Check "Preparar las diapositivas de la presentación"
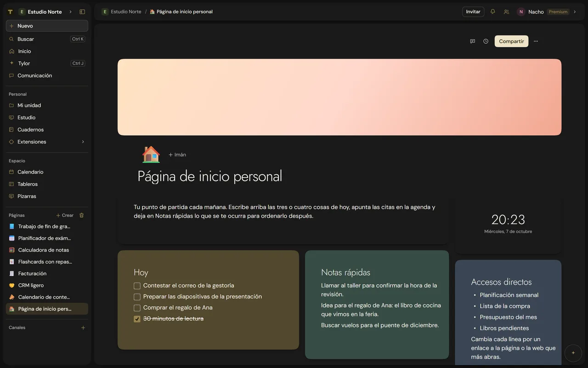This screenshot has width=588, height=368. [x=137, y=297]
